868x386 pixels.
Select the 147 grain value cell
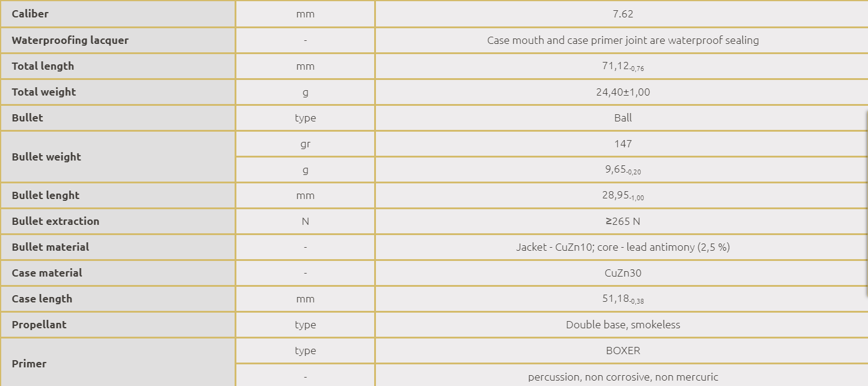coord(623,144)
